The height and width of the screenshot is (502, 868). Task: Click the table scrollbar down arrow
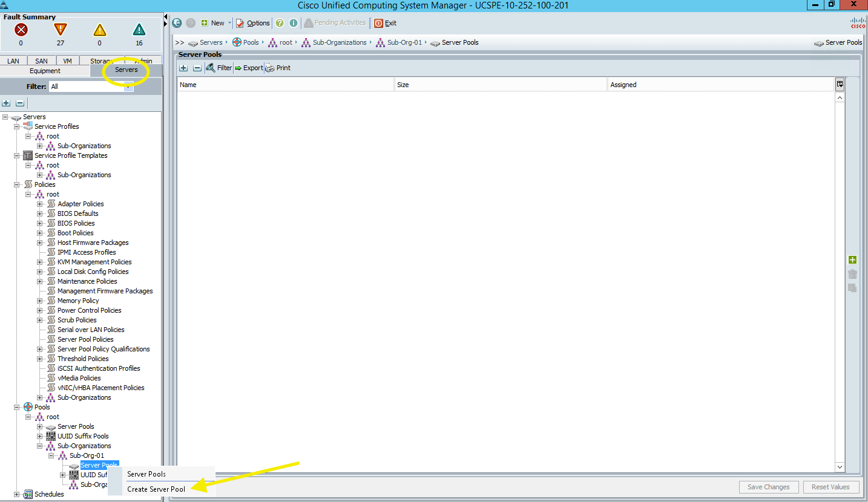pos(840,467)
